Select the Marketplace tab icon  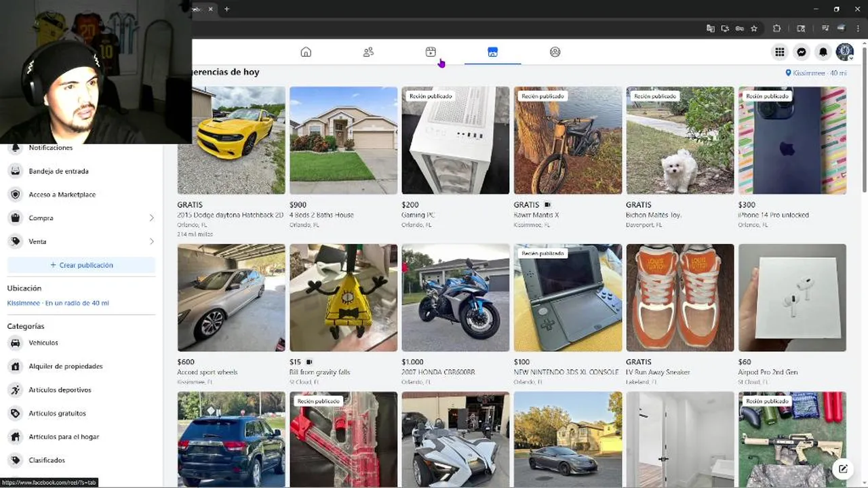pos(493,52)
